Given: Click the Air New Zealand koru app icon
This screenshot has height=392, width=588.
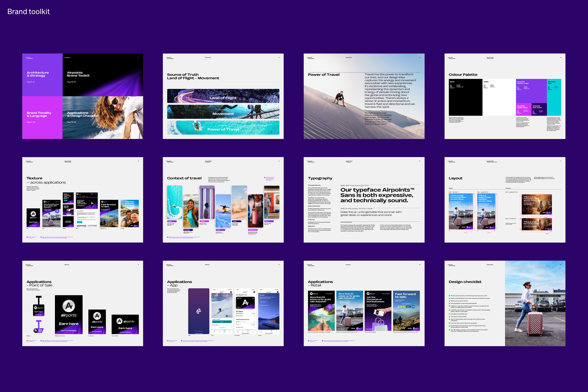Looking at the screenshot, I should click(x=198, y=311).
